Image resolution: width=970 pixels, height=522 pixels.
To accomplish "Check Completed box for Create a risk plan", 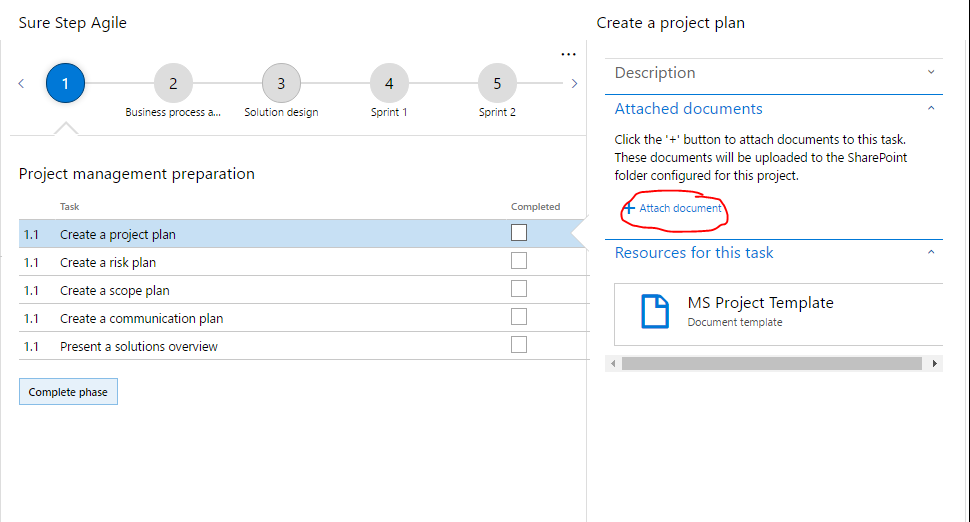I will tap(519, 261).
